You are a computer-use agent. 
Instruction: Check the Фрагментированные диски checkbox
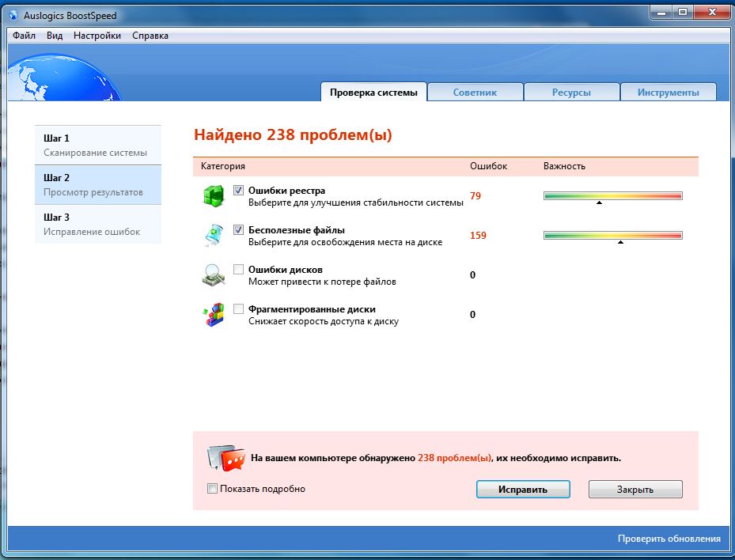[239, 309]
